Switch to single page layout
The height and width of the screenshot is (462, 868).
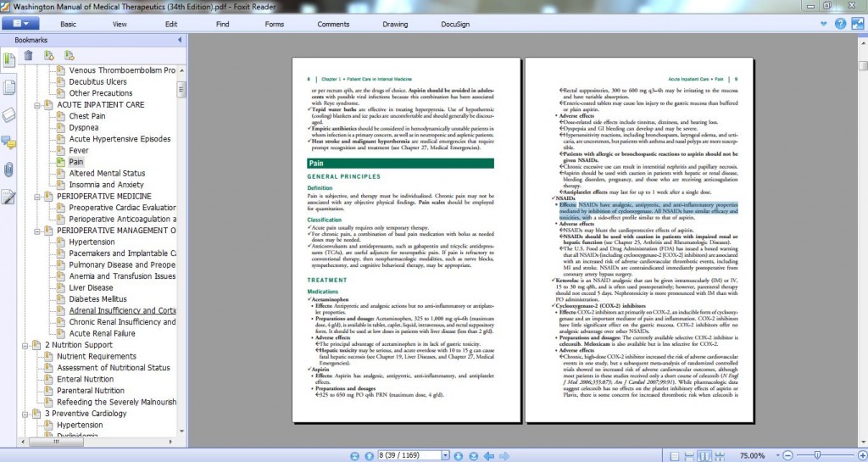(675, 456)
